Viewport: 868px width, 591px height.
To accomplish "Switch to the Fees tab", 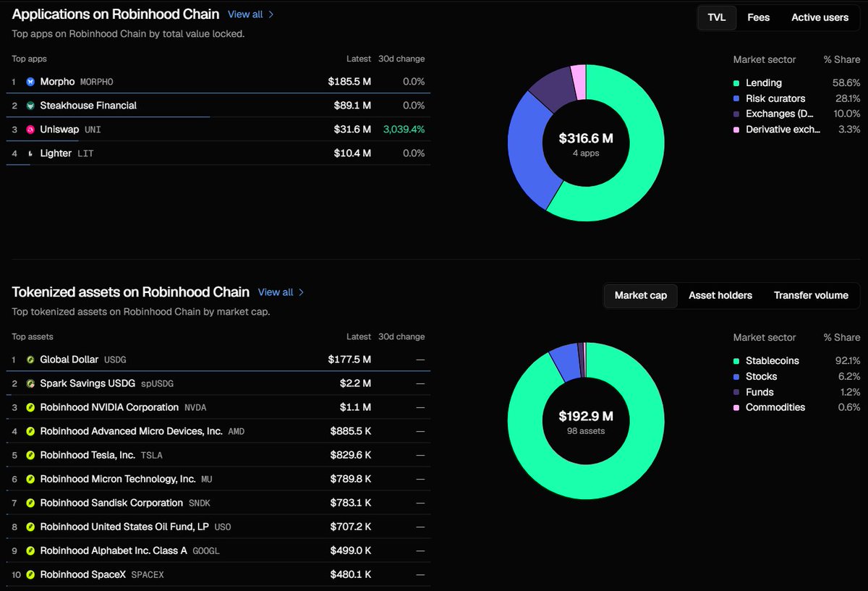I will click(758, 17).
